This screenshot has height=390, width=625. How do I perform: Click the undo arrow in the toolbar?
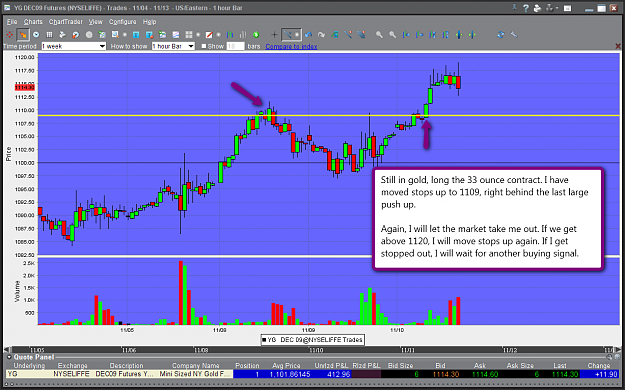(308, 35)
